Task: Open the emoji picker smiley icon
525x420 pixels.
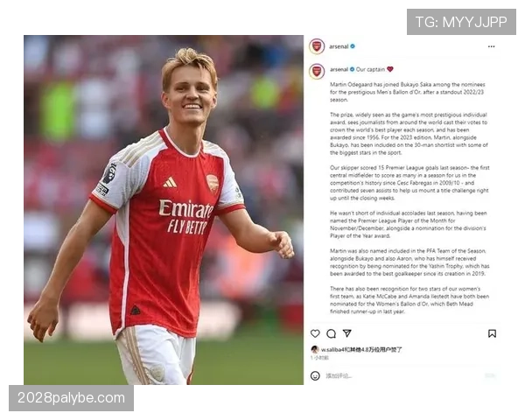Action: pos(315,375)
